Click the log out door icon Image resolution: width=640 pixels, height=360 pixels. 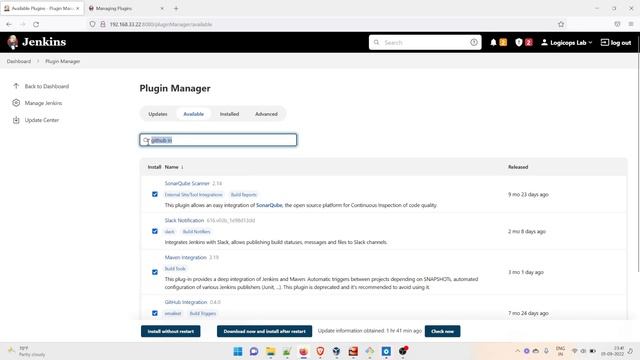604,42
